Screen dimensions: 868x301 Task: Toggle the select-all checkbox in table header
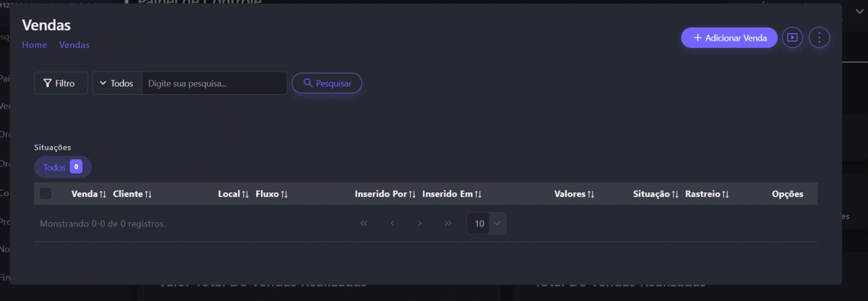(x=46, y=194)
